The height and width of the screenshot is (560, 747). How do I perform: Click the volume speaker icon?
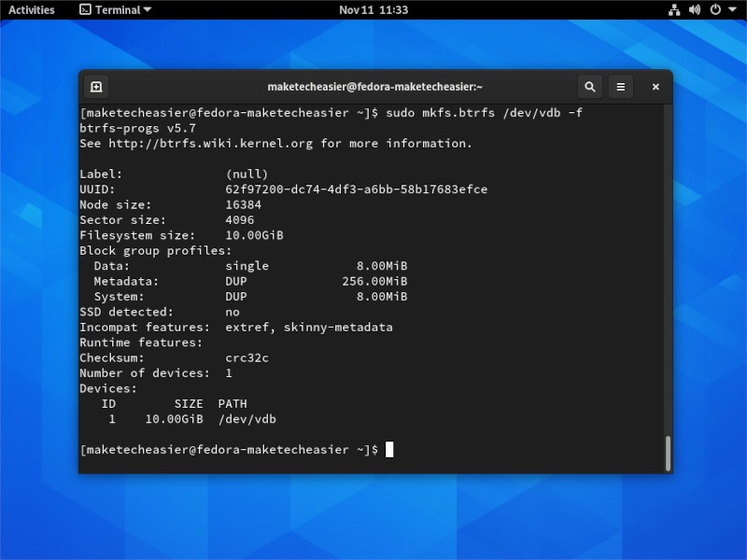692,9
